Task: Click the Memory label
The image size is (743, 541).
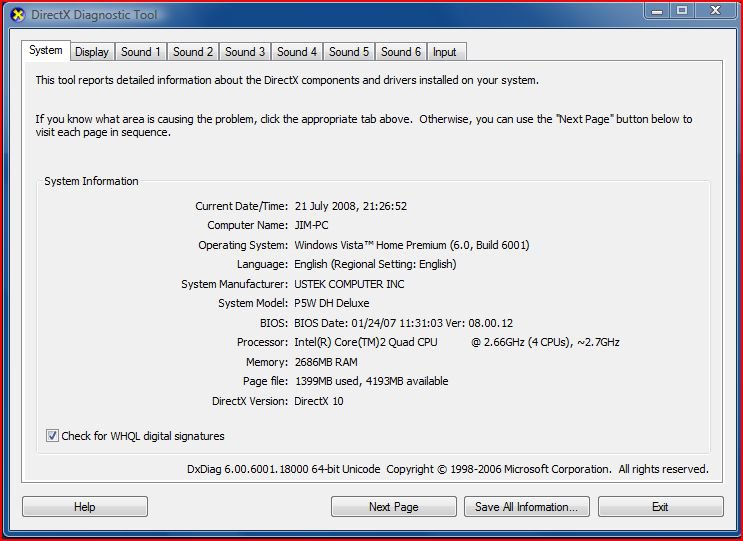Action: click(x=267, y=362)
